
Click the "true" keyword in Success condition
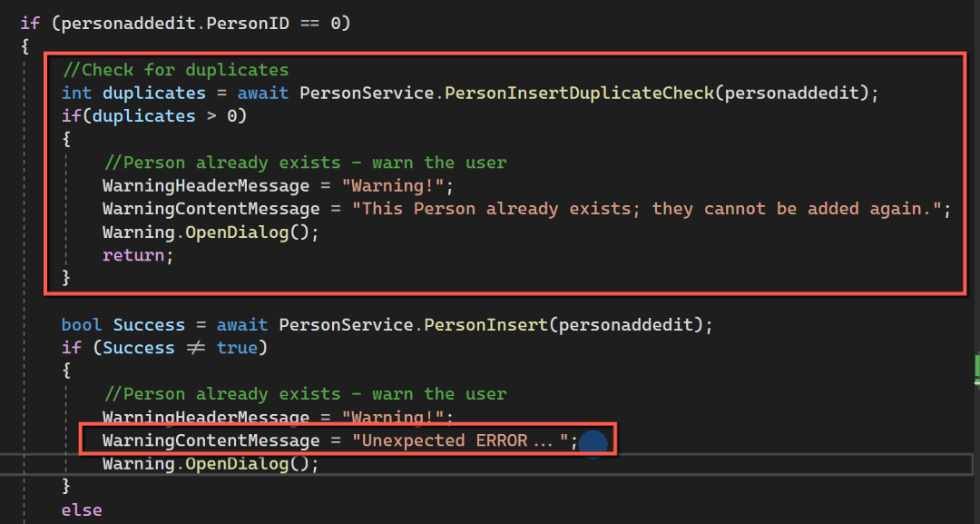pos(236,348)
